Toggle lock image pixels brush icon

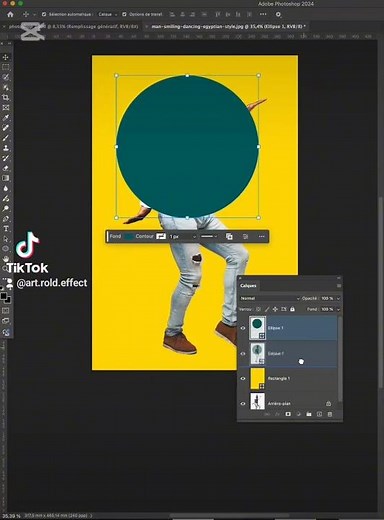pyautogui.click(x=267, y=309)
